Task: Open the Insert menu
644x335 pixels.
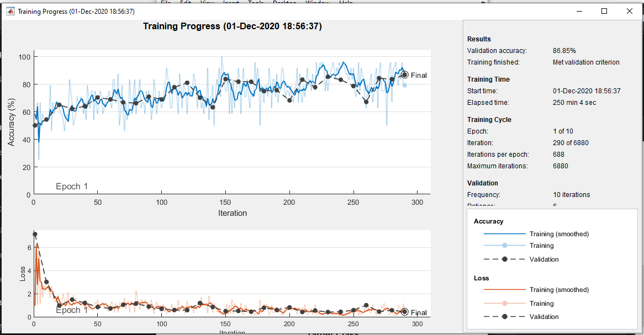Action: (x=230, y=3)
